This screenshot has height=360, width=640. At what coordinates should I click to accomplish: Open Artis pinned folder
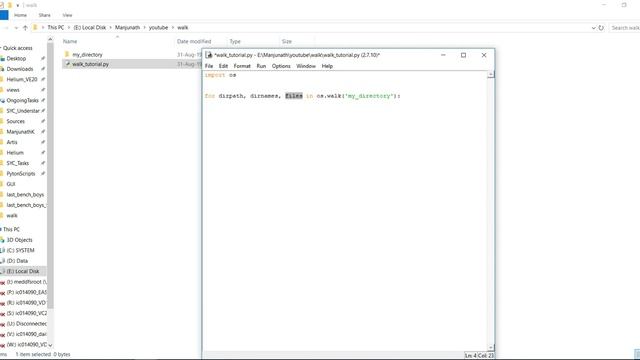point(12,142)
